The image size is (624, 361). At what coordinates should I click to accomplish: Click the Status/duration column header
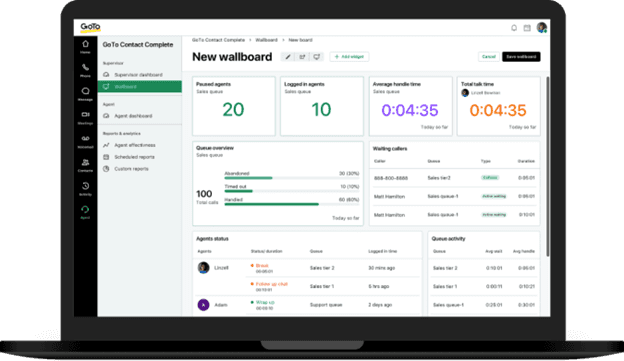point(266,252)
